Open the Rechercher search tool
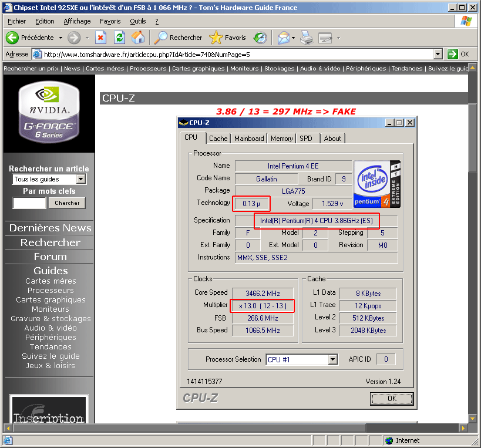The height and width of the screenshot is (448, 481). (178, 38)
